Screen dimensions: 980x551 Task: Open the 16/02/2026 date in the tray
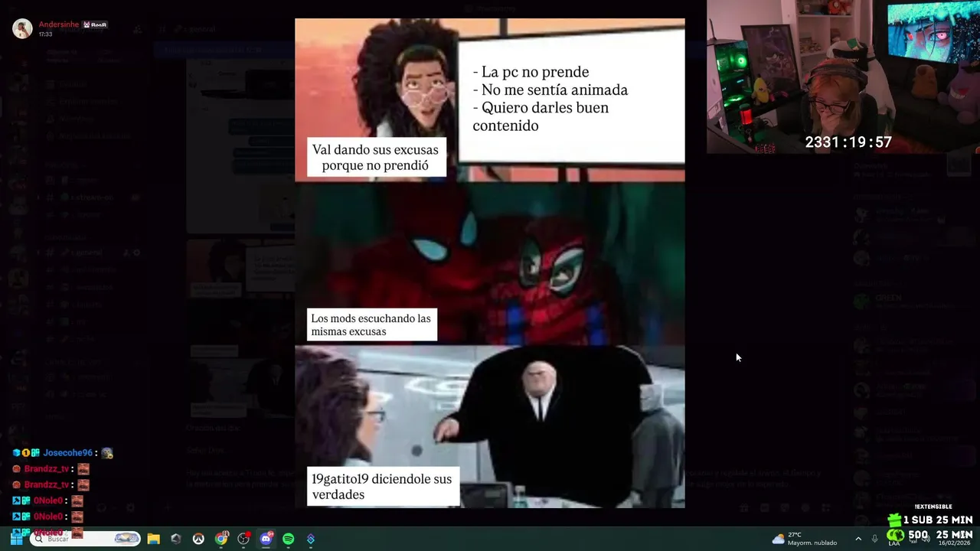click(955, 543)
